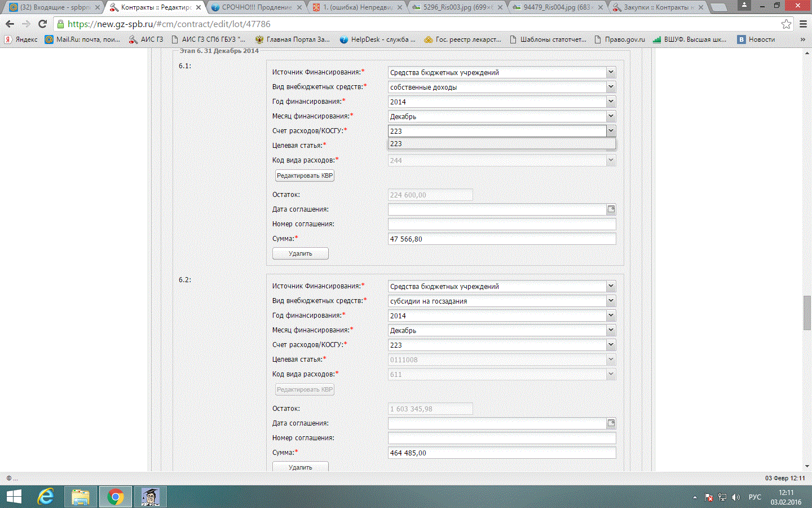Switch to the 5296_Ris003.jpg tab
Screen dimensions: 812x508
coord(458,7)
